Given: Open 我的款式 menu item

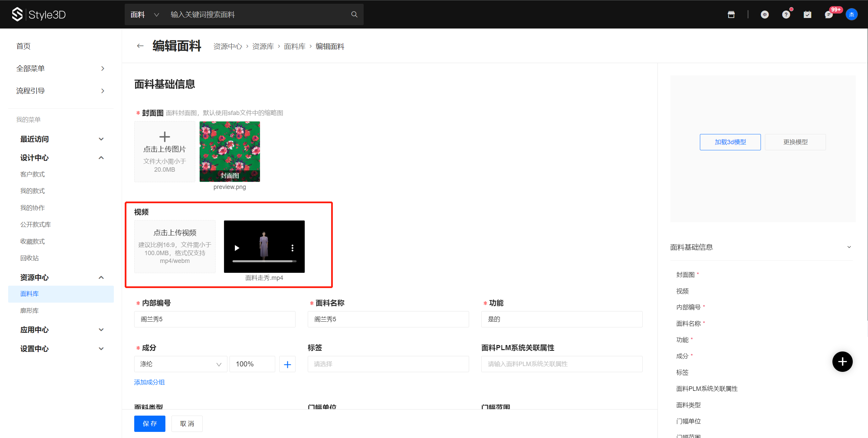Looking at the screenshot, I should pyautogui.click(x=33, y=191).
